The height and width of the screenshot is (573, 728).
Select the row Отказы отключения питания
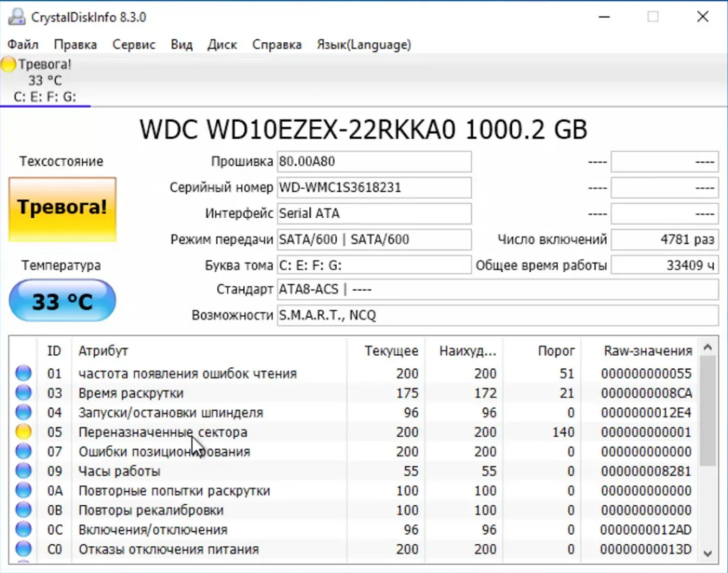coord(355,549)
